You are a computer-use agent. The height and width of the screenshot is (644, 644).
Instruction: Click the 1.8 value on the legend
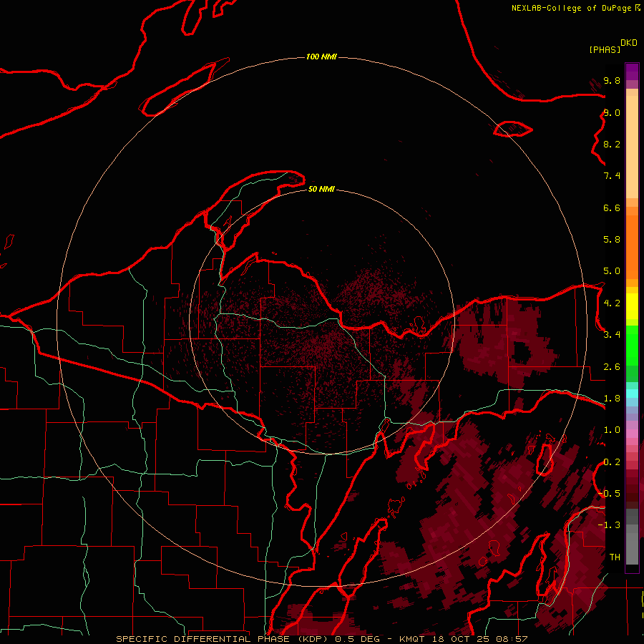(612, 399)
